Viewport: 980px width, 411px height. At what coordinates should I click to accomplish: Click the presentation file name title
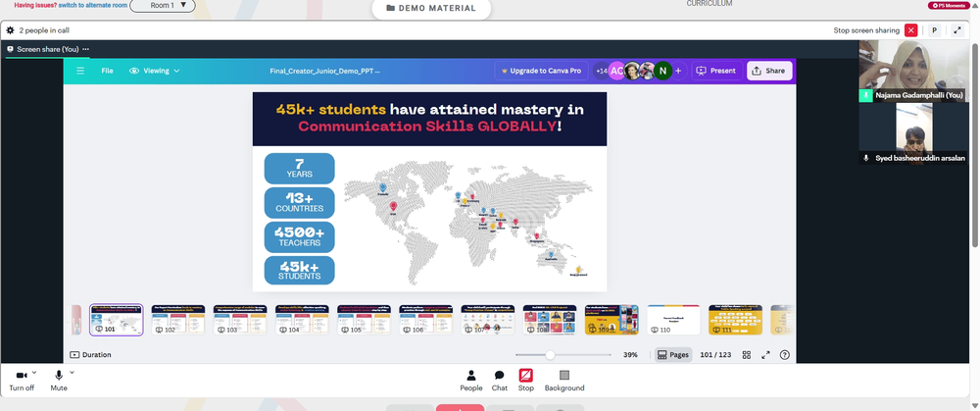click(x=325, y=71)
